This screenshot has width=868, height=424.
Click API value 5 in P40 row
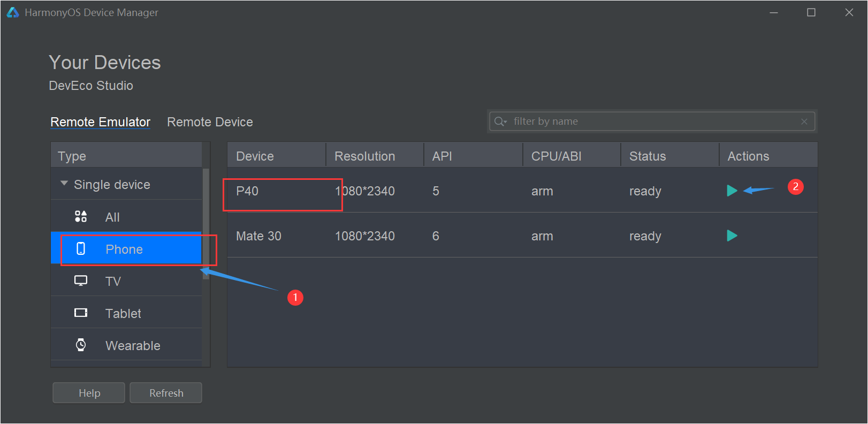[x=436, y=191]
